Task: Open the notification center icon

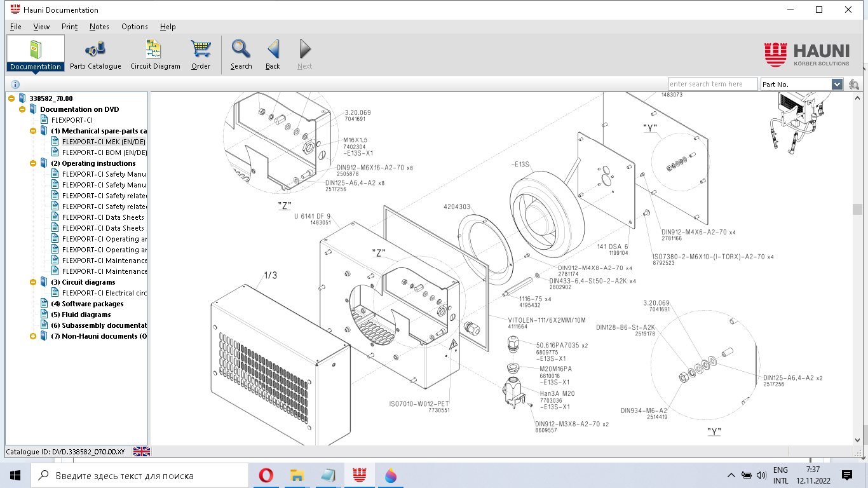Action: [846, 475]
